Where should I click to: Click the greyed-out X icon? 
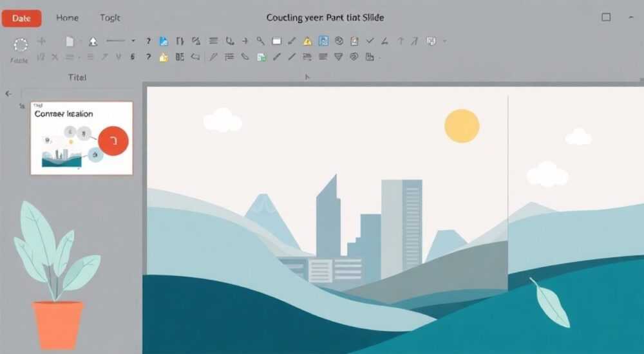[x=55, y=57]
